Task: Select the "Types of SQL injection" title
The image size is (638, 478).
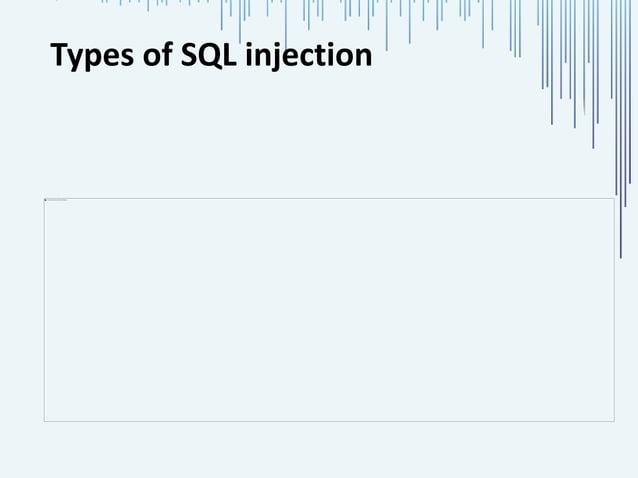Action: coord(211,55)
